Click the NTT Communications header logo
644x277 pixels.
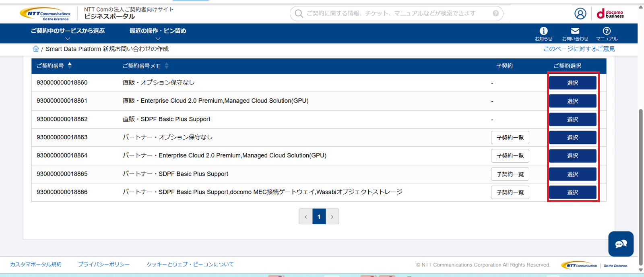(x=45, y=14)
